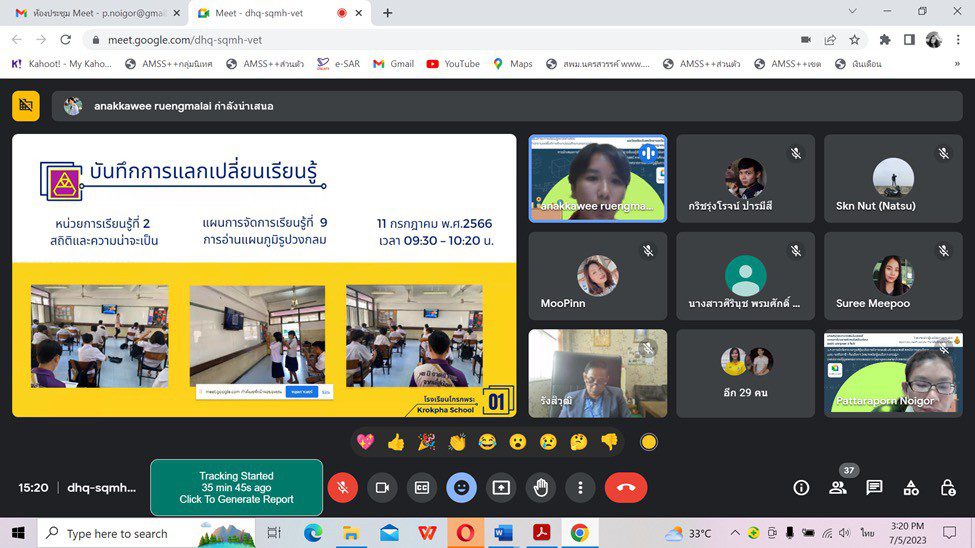Select Pattaraporn Noigor self-view tile
The width and height of the screenshot is (975, 548).
(x=893, y=373)
